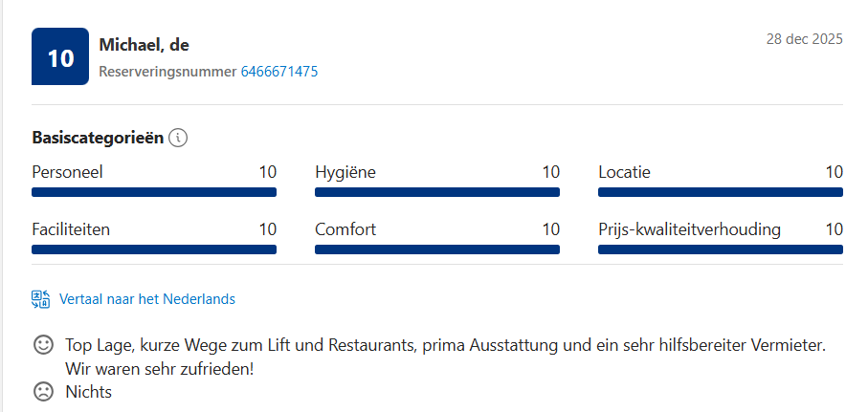
Task: Click the Basiscategorieën heading
Action: pyautogui.click(x=98, y=138)
